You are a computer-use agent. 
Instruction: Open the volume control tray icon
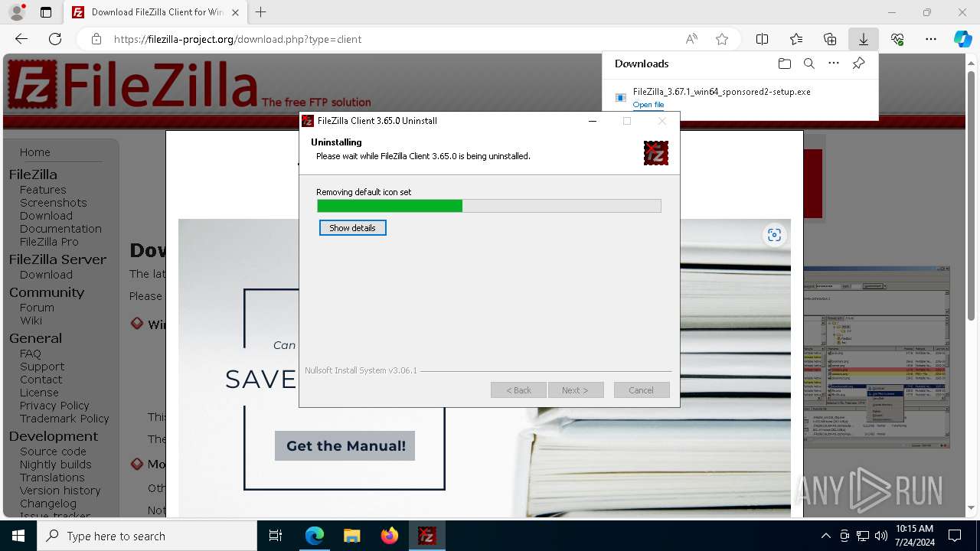(881, 536)
